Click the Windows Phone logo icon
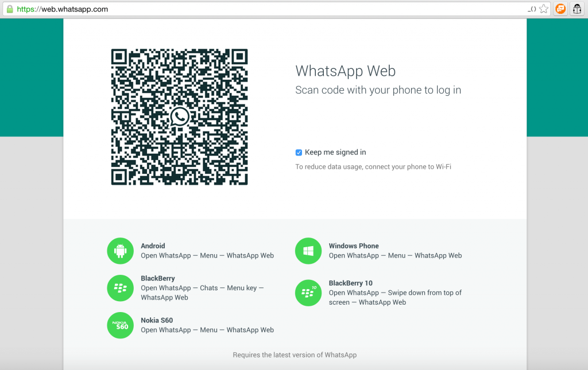This screenshot has height=370, width=588. (308, 251)
